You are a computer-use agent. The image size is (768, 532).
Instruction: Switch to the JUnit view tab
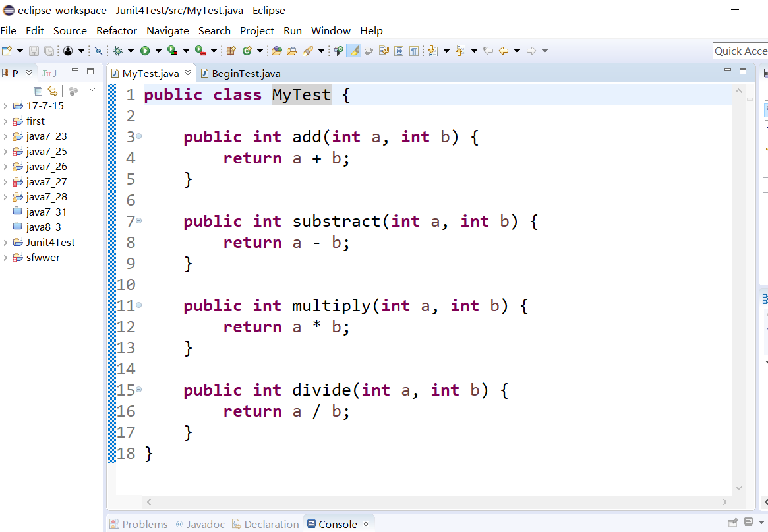point(49,73)
